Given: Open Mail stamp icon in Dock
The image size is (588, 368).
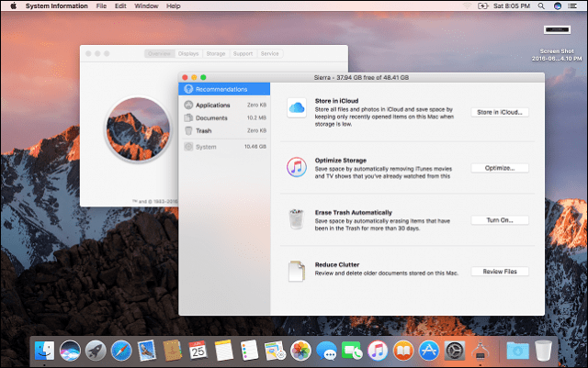Looking at the screenshot, I should (147, 351).
